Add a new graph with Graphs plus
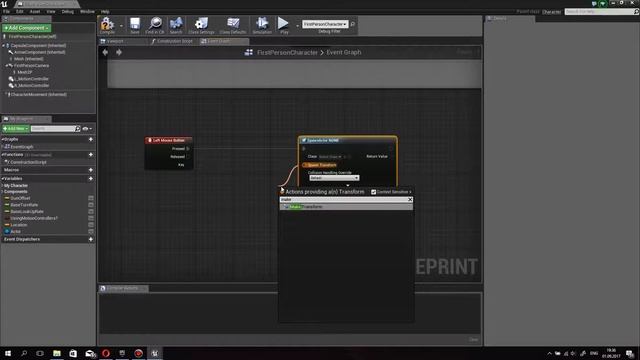 [x=91, y=139]
